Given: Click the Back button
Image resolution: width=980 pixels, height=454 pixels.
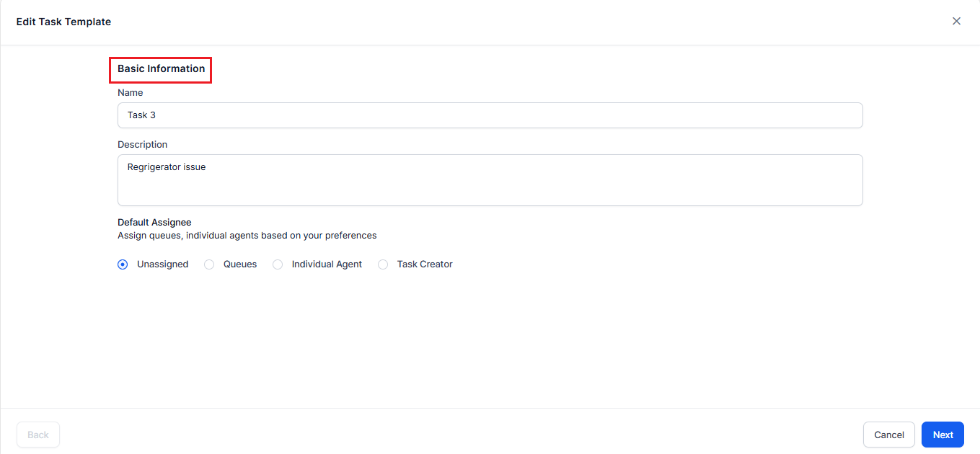Looking at the screenshot, I should coord(38,435).
